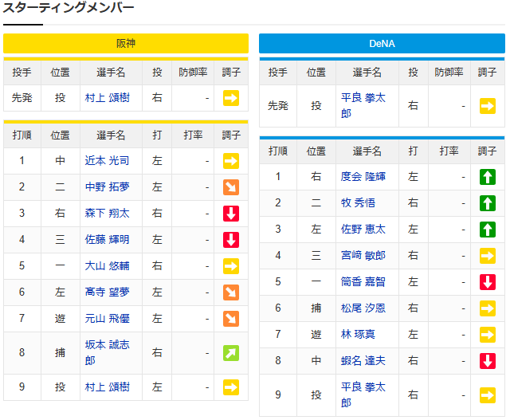This screenshot has height=420, width=510.
Task: Click 防御率 header in DeNA pitcher table
Action: [x=449, y=73]
